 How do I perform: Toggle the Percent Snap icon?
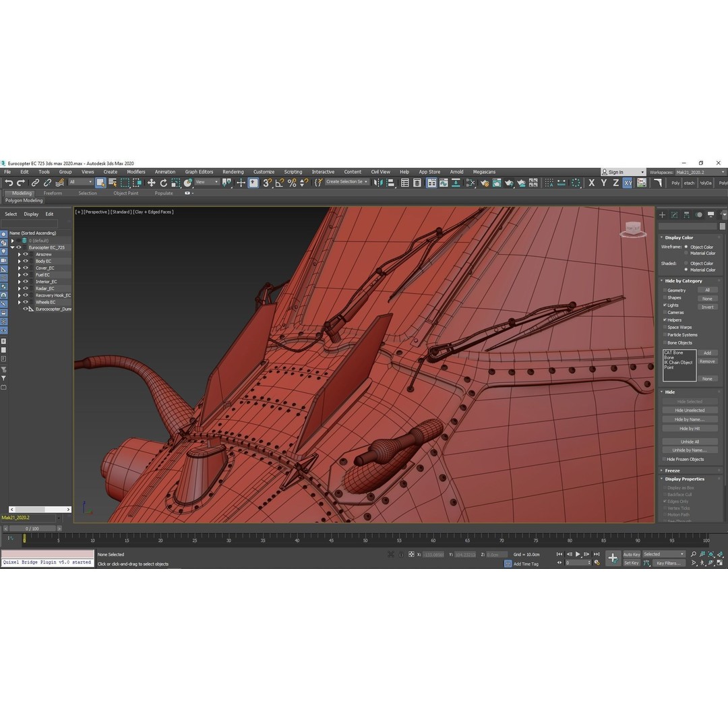[x=292, y=183]
